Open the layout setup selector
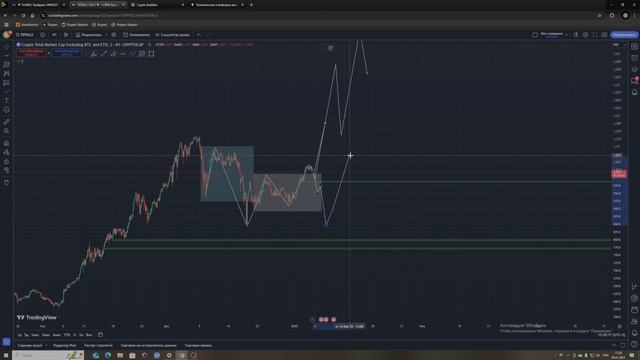640x360 pixels. 535,35
